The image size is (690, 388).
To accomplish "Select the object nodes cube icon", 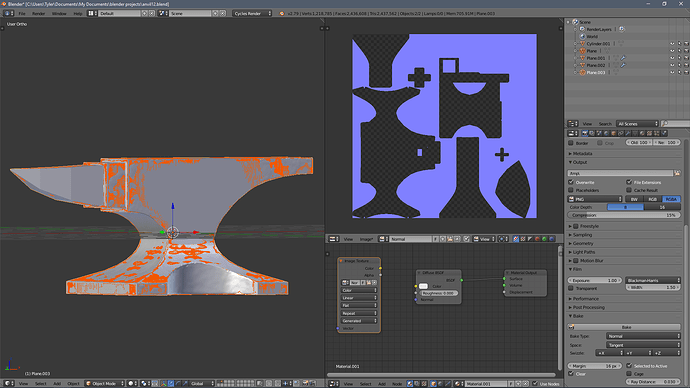I will [433, 384].
